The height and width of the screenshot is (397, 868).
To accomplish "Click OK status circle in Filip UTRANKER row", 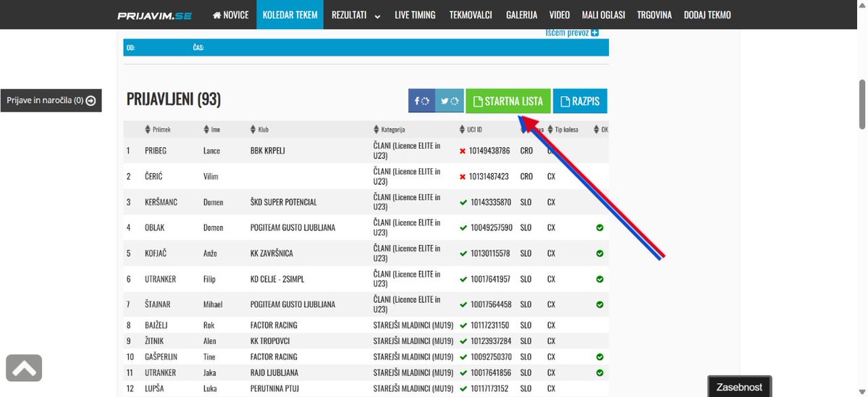I will click(x=600, y=279).
